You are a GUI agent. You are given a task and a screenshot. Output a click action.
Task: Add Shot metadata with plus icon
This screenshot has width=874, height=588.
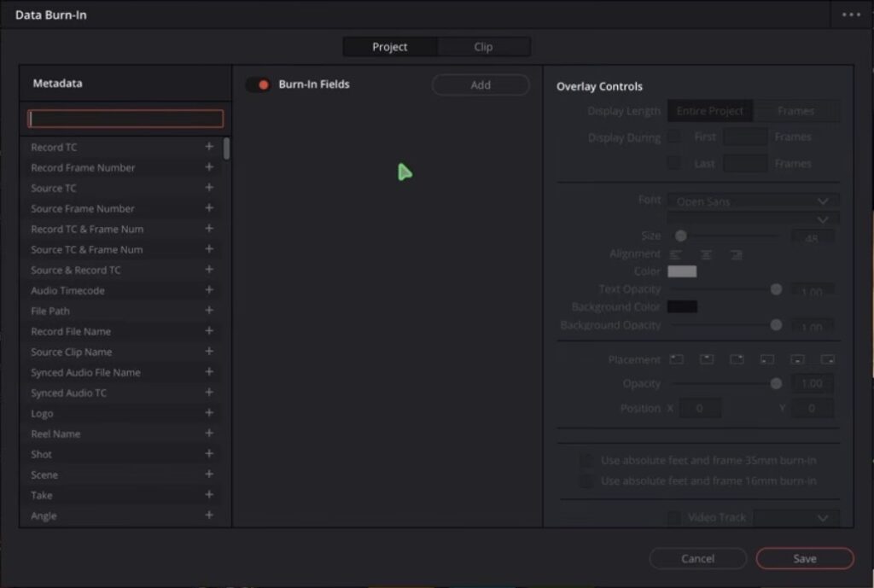209,454
